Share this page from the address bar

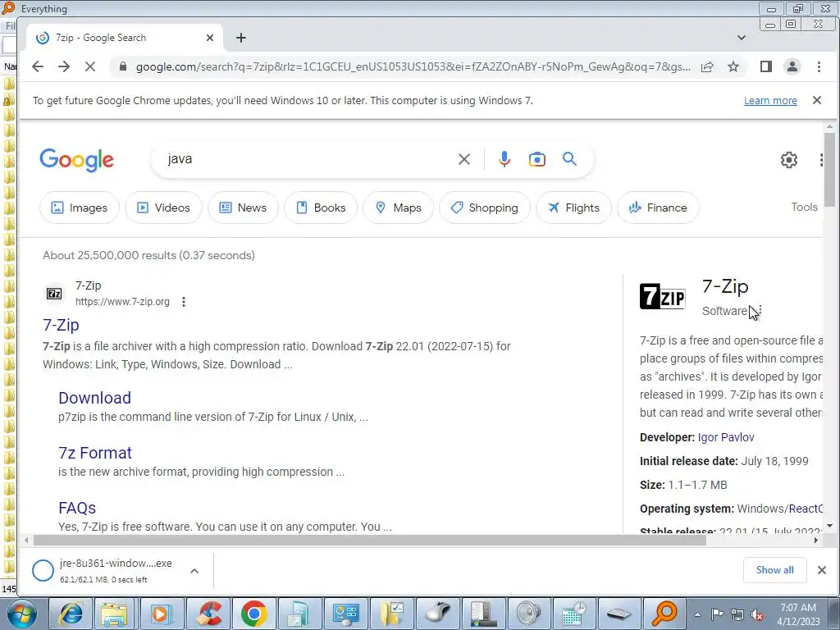pos(707,66)
